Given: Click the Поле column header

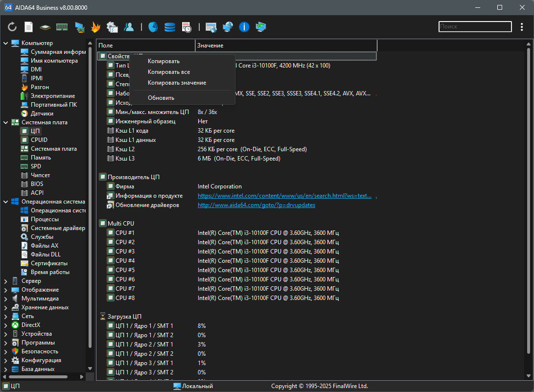Looking at the screenshot, I should (146, 46).
